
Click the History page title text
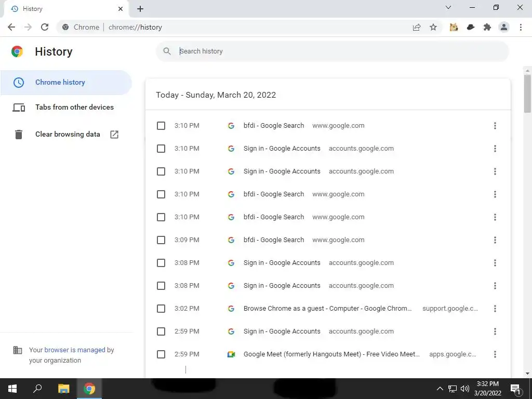54,51
